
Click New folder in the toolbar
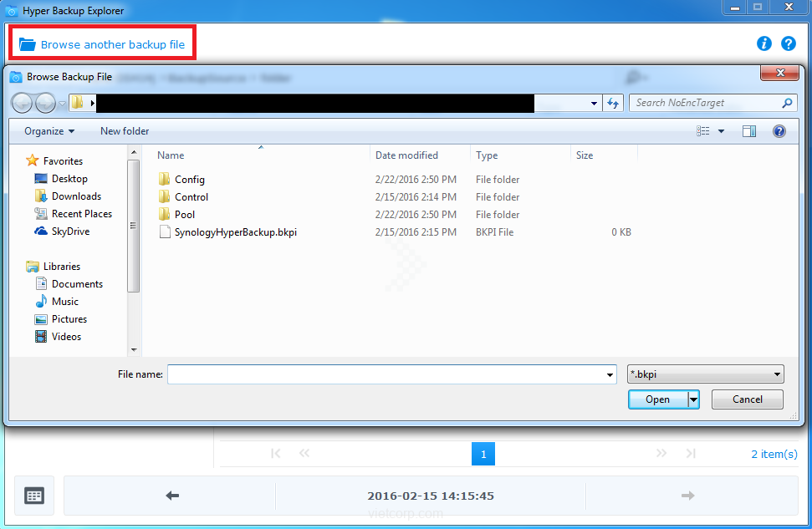(x=125, y=131)
